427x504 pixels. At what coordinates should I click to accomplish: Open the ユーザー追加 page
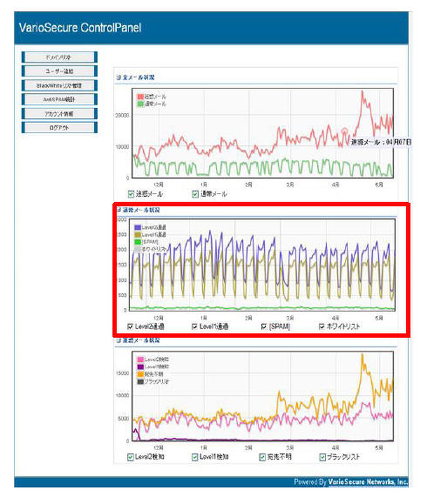point(59,71)
